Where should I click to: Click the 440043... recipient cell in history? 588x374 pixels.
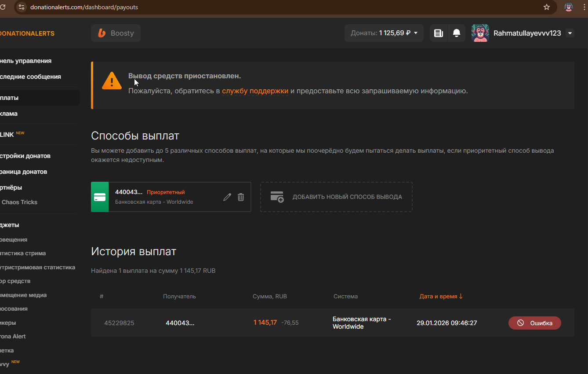coord(180,323)
